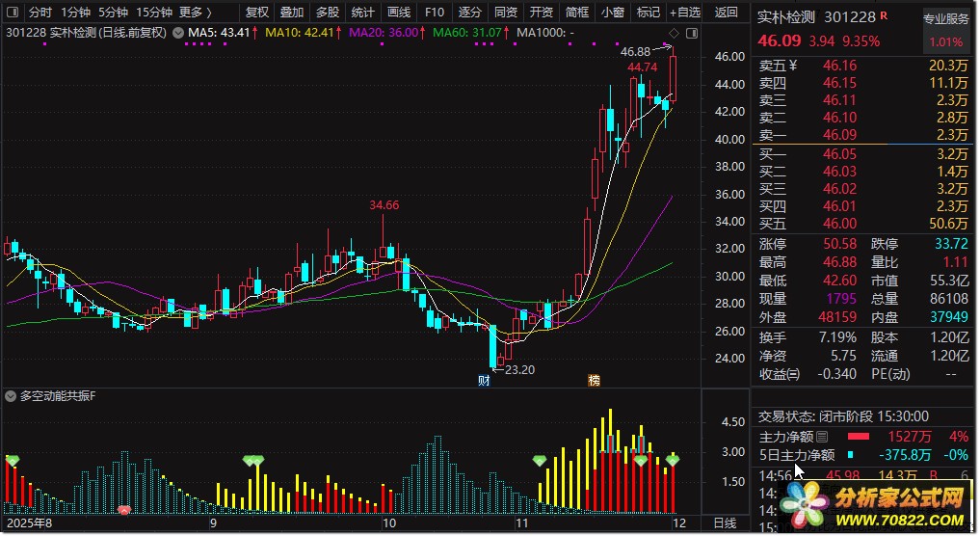Click the 涨停 limit-up value 50.58

(x=839, y=244)
